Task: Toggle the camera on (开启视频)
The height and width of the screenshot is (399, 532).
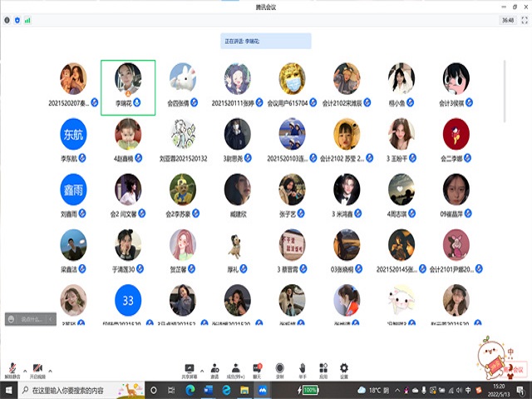Action: click(36, 370)
